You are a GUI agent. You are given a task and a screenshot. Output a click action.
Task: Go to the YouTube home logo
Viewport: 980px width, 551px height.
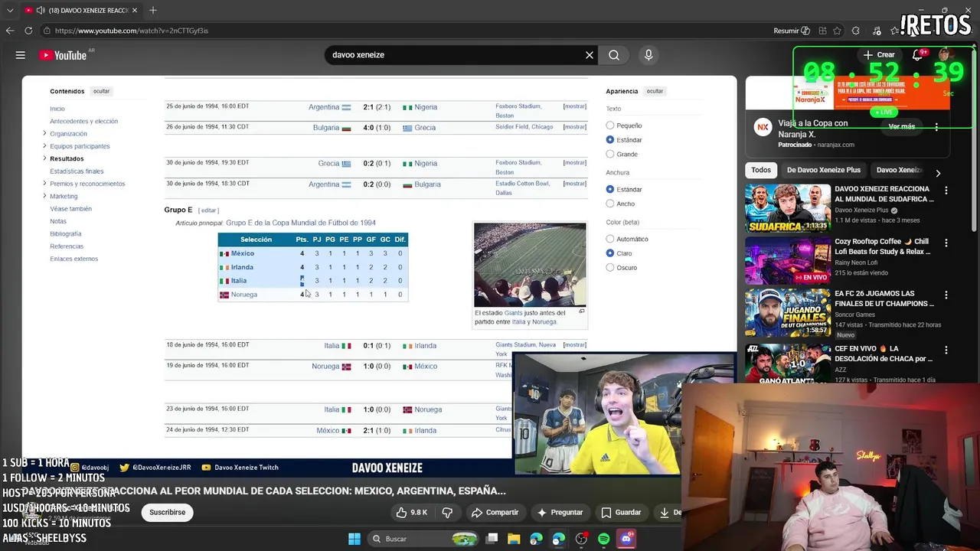pyautogui.click(x=63, y=55)
